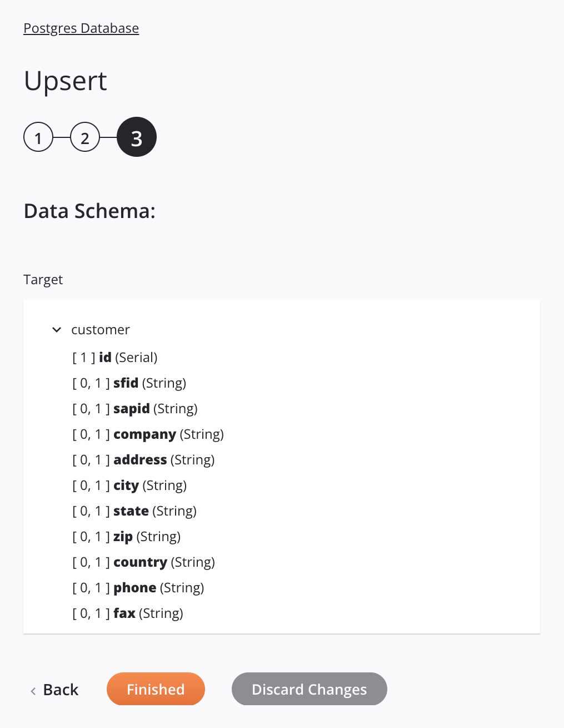564x728 pixels.
Task: Select step 3 in the Upsert wizard
Action: pyautogui.click(x=136, y=137)
